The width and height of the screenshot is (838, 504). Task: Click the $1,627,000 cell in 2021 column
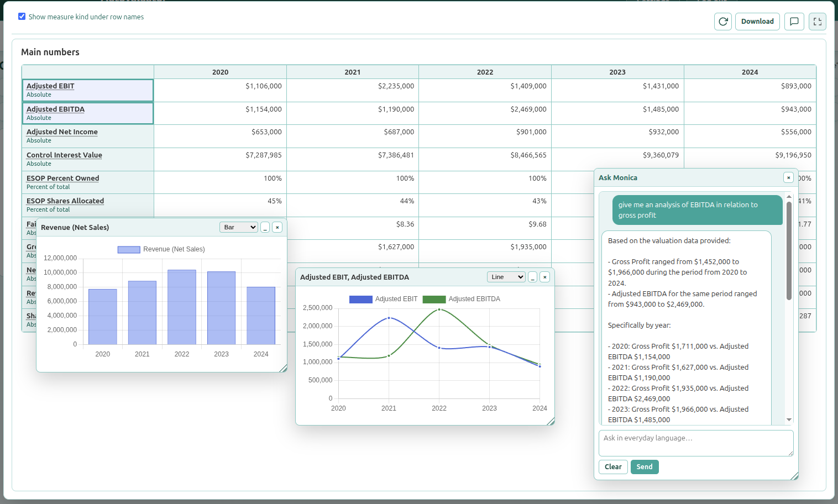[353, 251]
